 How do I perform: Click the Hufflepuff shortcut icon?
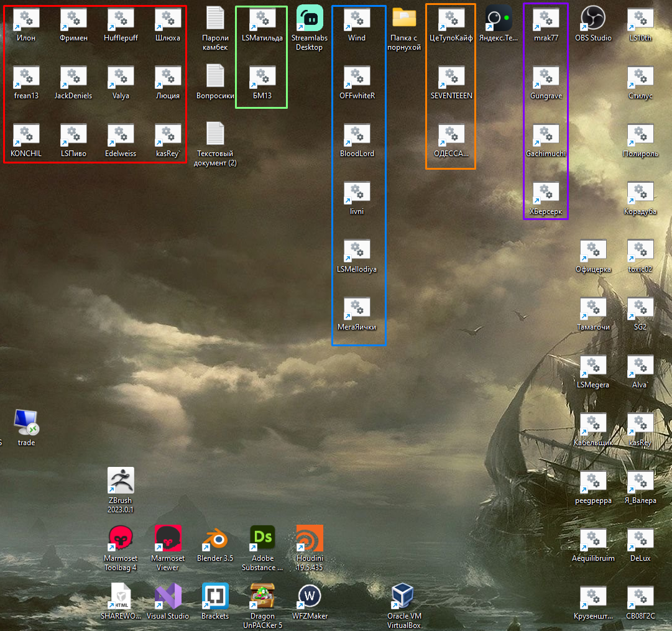[x=121, y=18]
